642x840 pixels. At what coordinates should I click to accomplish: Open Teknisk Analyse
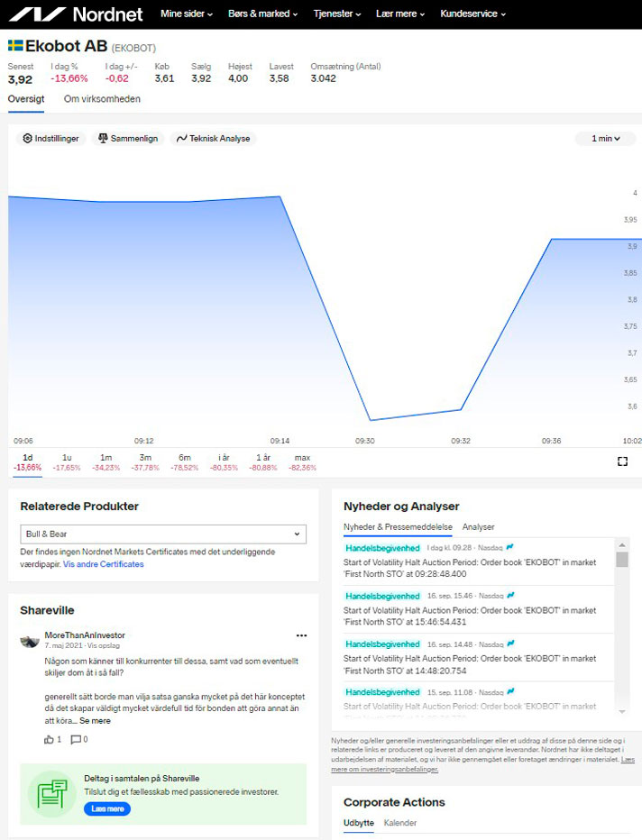click(x=214, y=138)
